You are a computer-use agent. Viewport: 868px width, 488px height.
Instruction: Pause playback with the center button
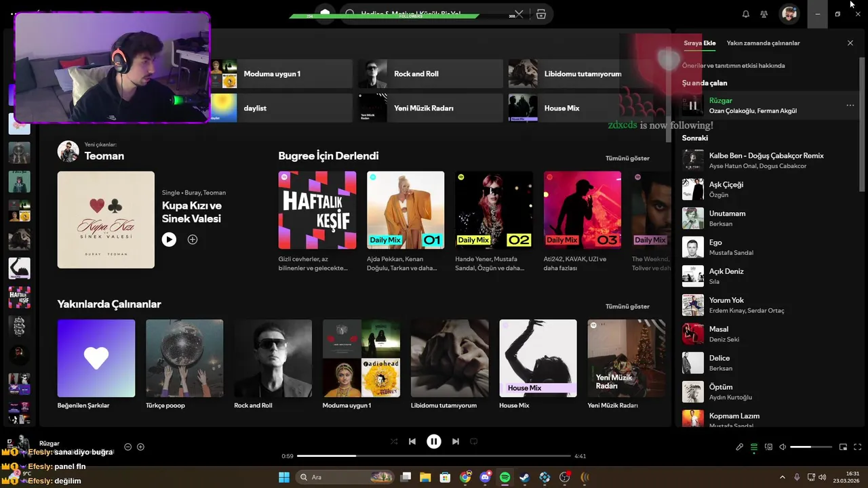434,441
